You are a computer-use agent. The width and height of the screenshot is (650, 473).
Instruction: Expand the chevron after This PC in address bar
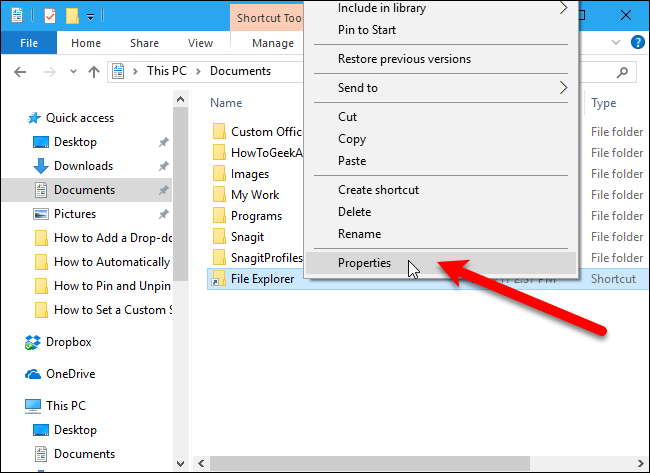click(199, 71)
